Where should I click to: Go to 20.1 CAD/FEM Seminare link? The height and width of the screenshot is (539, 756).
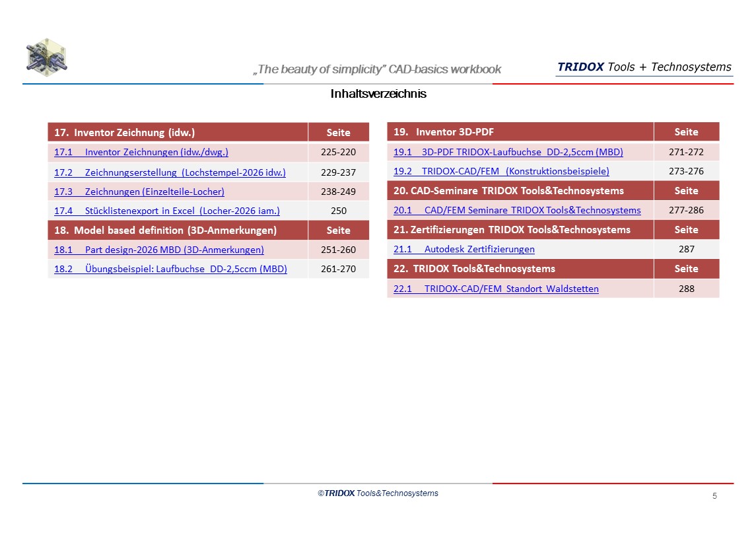click(517, 211)
